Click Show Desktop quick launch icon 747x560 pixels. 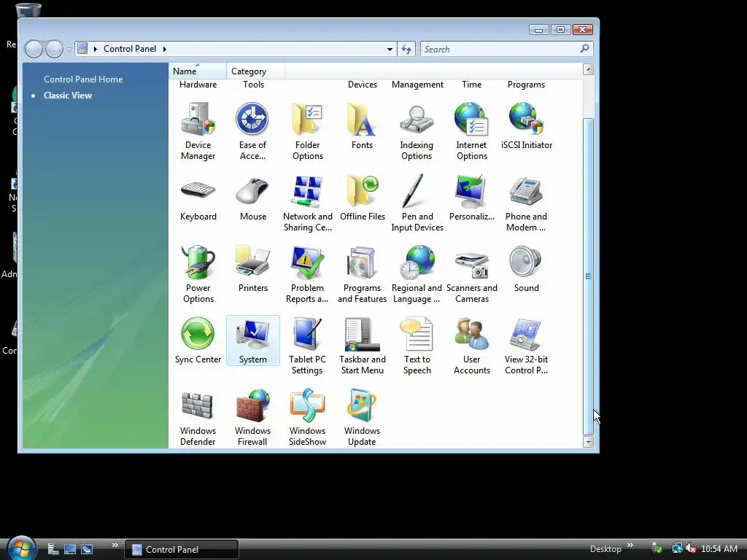point(70,550)
